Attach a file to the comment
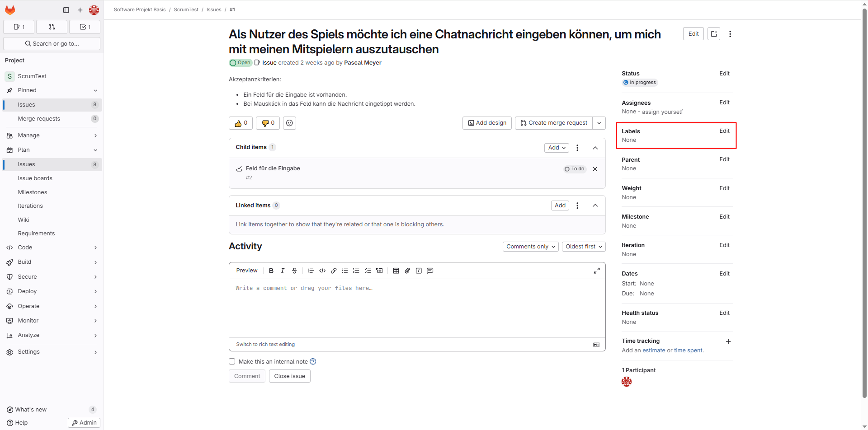868x430 pixels. click(407, 271)
